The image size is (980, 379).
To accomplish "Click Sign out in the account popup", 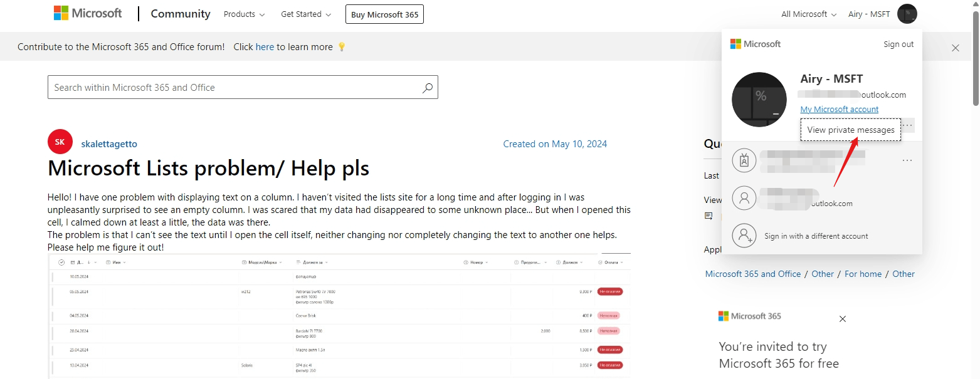I will pos(898,44).
